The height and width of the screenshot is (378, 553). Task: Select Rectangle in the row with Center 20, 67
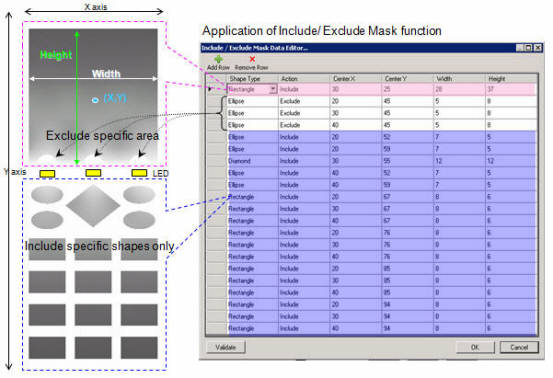point(253,197)
